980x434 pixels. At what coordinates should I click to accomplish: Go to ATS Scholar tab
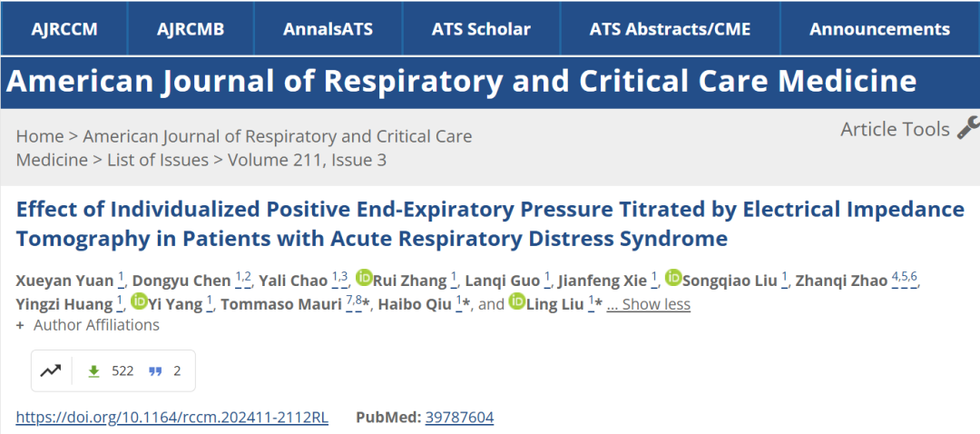tap(481, 29)
